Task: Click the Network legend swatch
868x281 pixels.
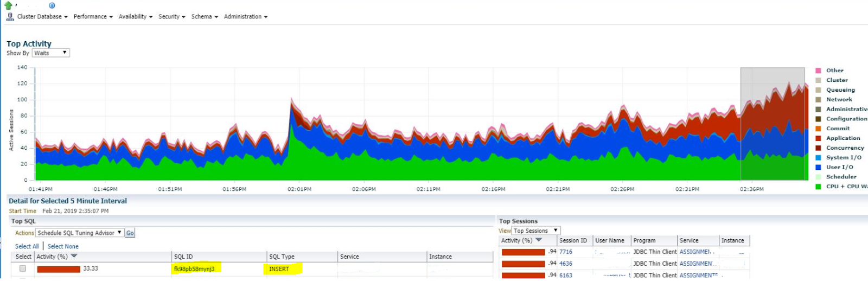Action: (x=818, y=100)
